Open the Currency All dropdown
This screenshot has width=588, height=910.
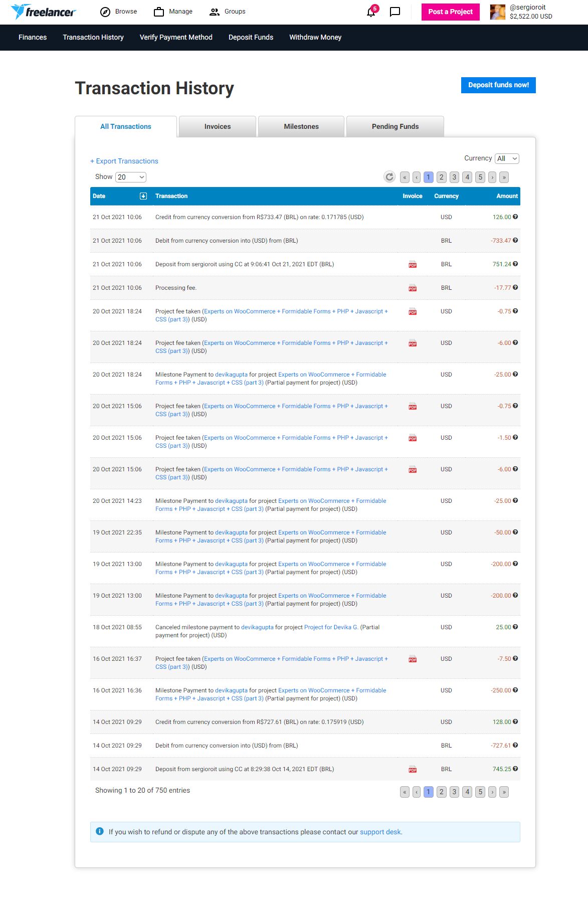click(x=507, y=158)
